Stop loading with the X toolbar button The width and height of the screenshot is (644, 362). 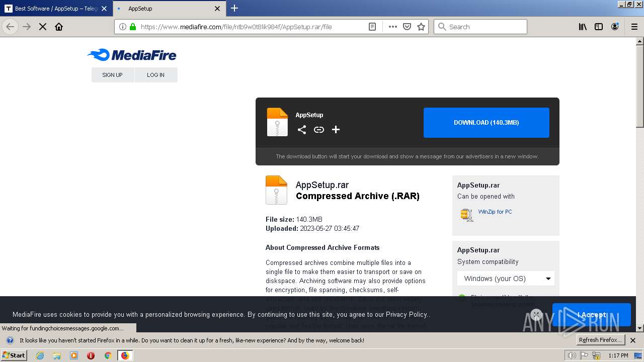(x=43, y=27)
